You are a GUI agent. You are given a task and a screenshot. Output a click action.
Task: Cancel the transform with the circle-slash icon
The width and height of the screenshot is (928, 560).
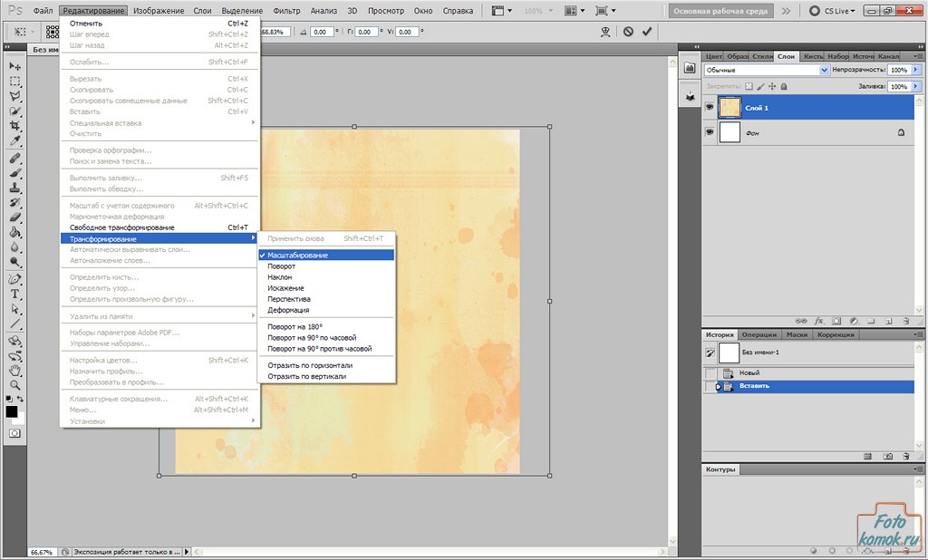click(x=628, y=32)
